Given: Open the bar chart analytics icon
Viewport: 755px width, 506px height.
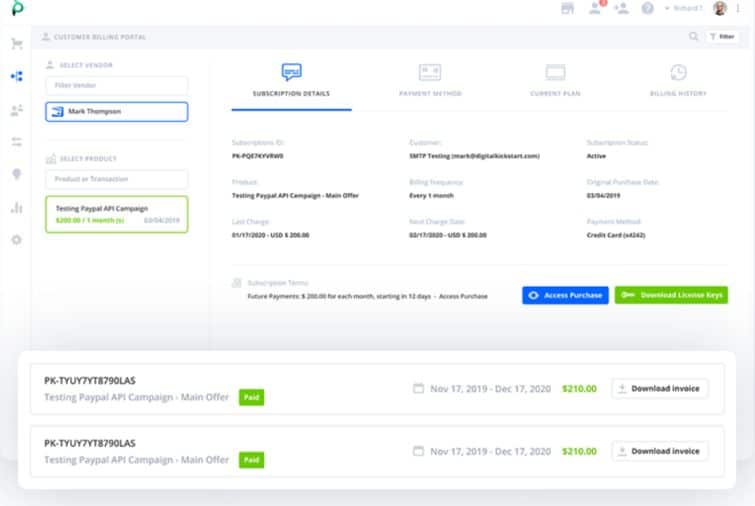Looking at the screenshot, I should click(x=16, y=207).
